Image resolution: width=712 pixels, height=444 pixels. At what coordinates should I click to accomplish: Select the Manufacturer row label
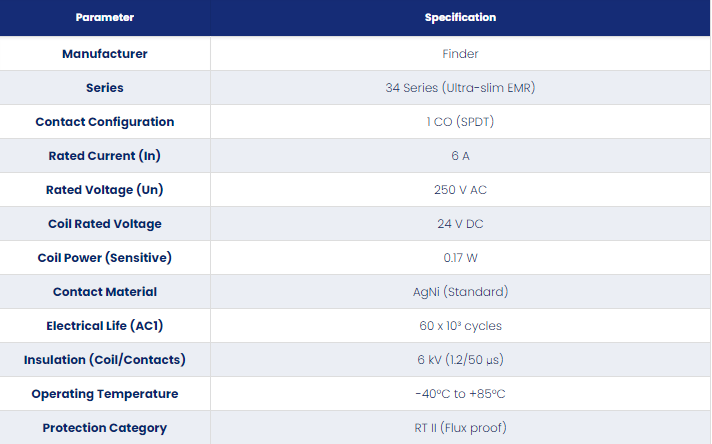click(105, 54)
